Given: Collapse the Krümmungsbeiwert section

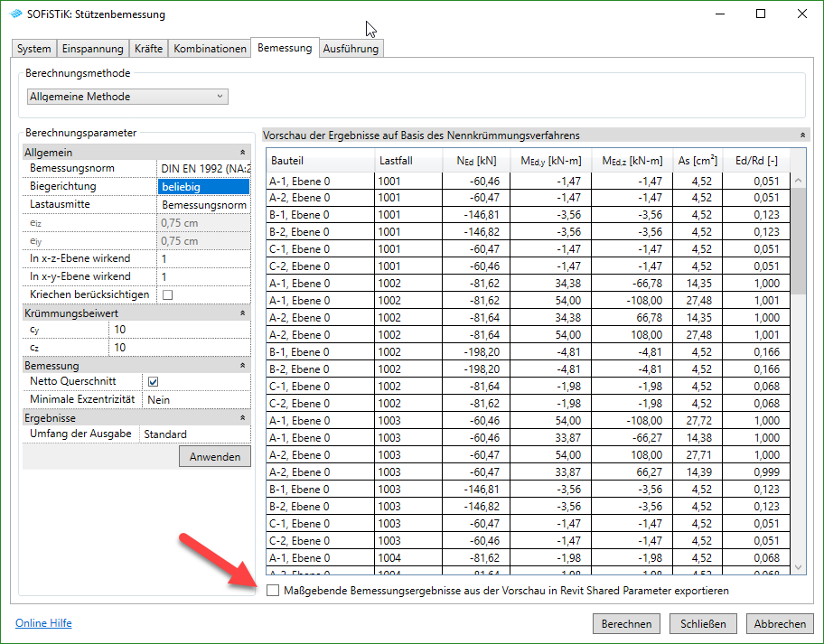Looking at the screenshot, I should 242,313.
